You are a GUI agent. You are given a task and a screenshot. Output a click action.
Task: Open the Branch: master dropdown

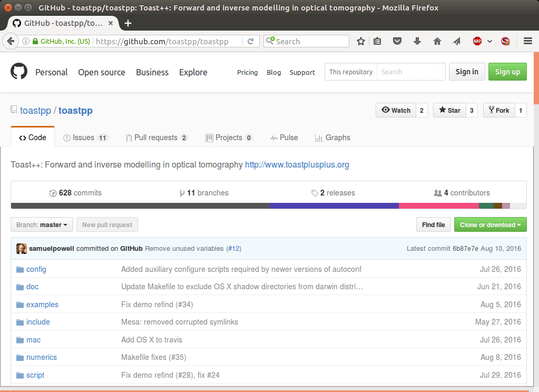point(42,224)
